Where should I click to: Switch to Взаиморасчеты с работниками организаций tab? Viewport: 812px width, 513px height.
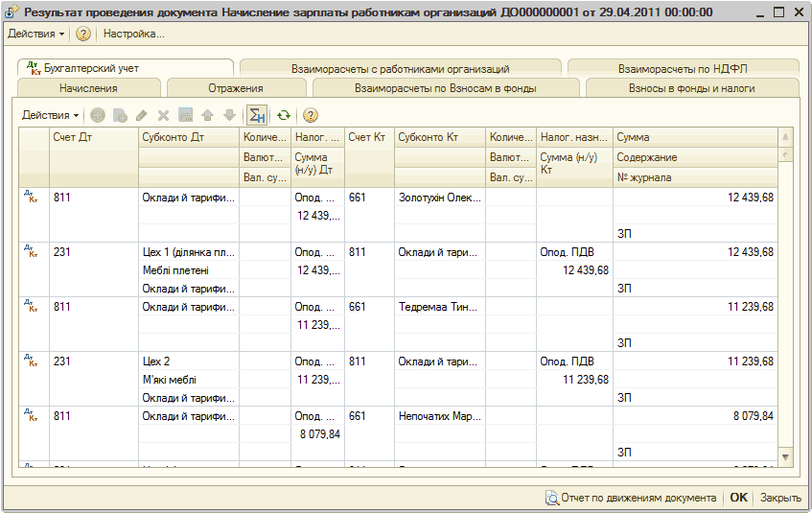(401, 68)
